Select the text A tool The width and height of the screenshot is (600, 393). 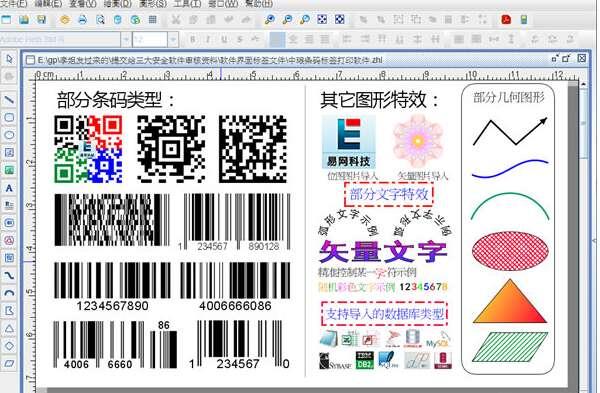coord(9,188)
